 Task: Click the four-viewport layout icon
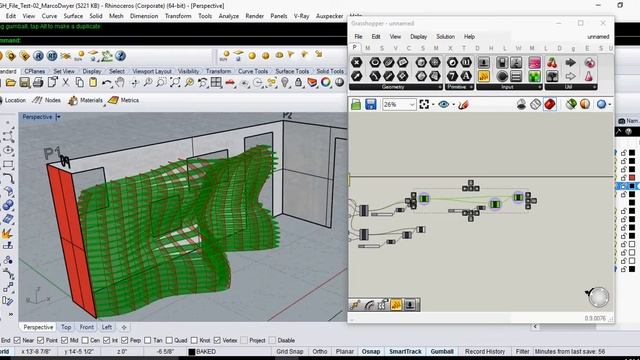(x=216, y=83)
